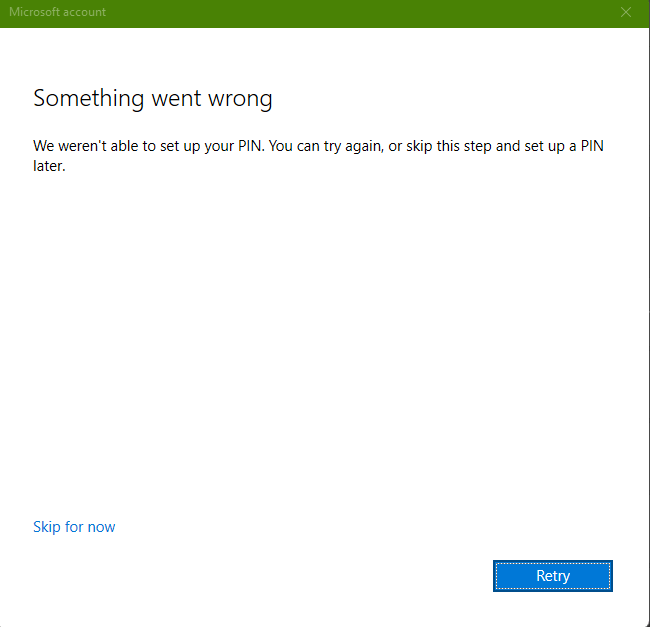The image size is (650, 627).
Task: Click the 'We weren't able to set up your PIN' message
Action: coord(318,156)
